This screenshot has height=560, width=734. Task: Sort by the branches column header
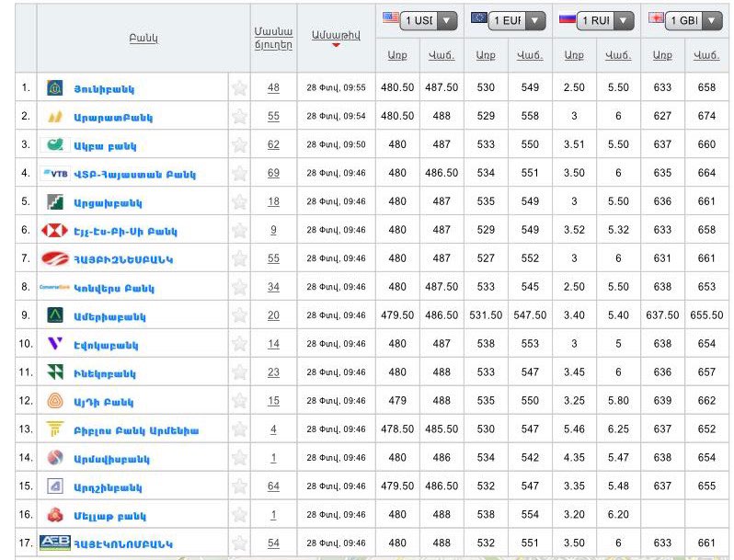(273, 39)
